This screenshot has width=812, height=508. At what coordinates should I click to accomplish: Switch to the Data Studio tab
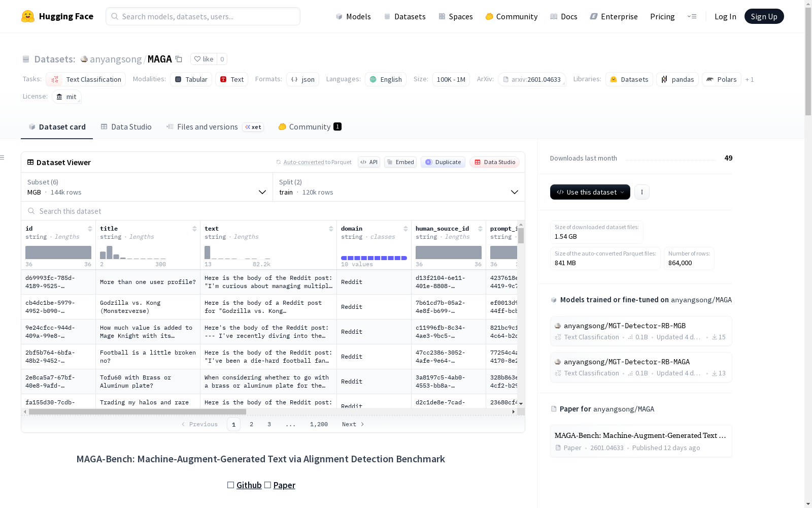126,127
